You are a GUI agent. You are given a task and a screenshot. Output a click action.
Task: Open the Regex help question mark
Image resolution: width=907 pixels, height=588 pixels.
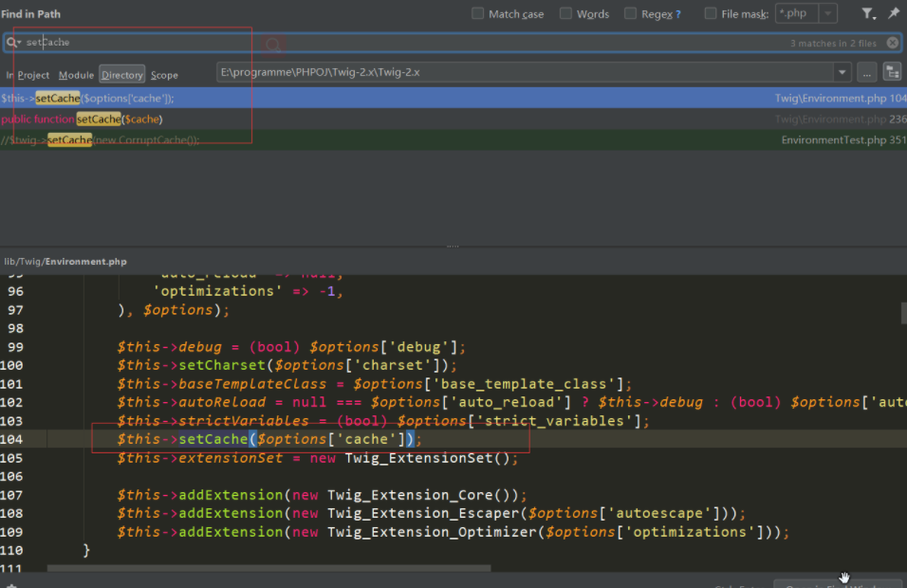677,14
